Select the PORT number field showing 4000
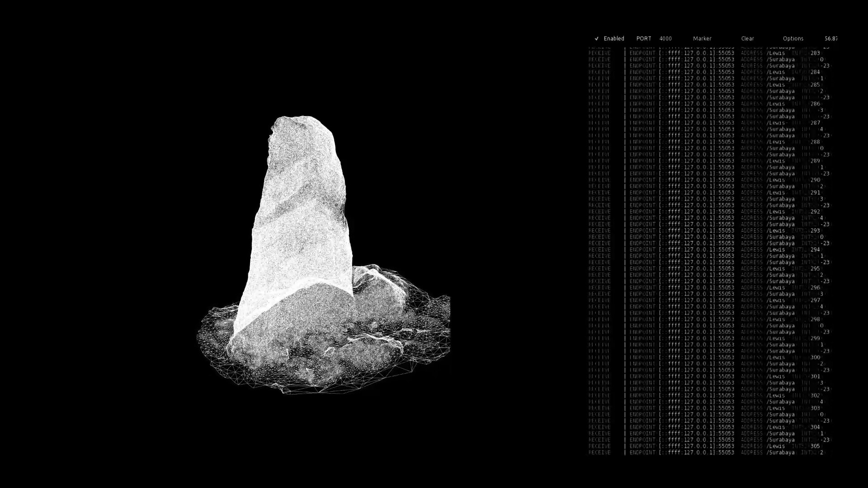Image resolution: width=868 pixels, height=488 pixels. click(x=665, y=38)
